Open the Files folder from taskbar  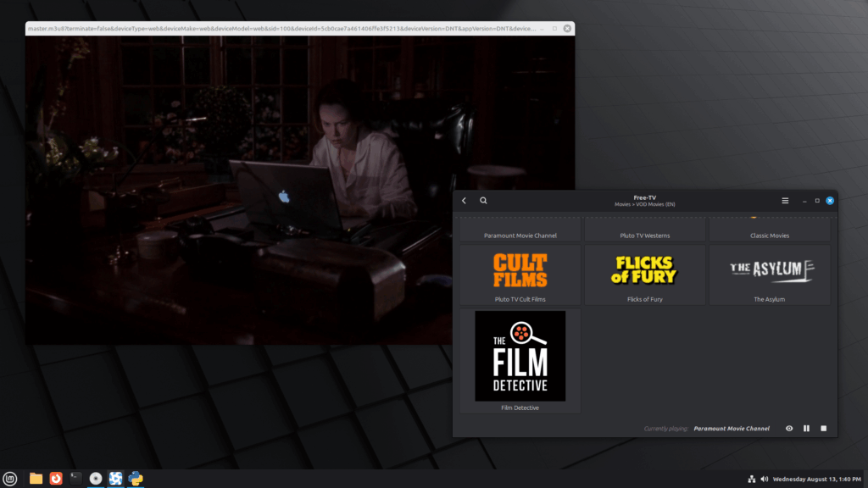[x=36, y=479]
